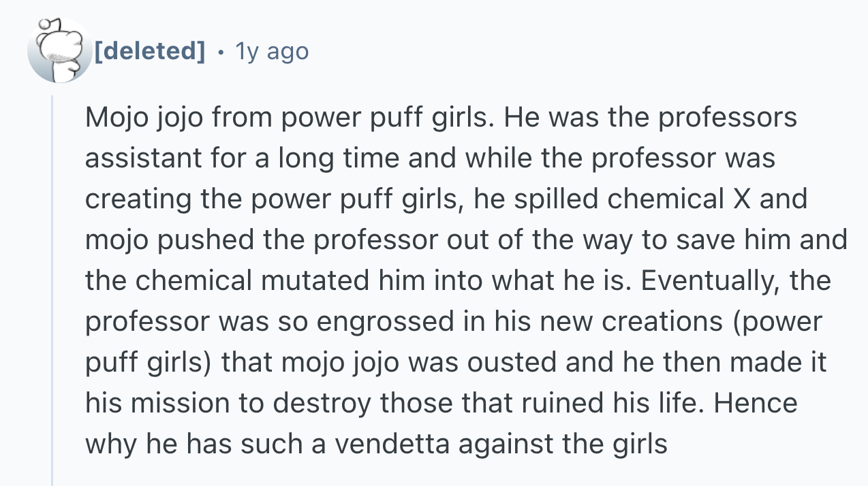The image size is (868, 486).
Task: Open the "[deleted]" username link
Action: [149, 51]
